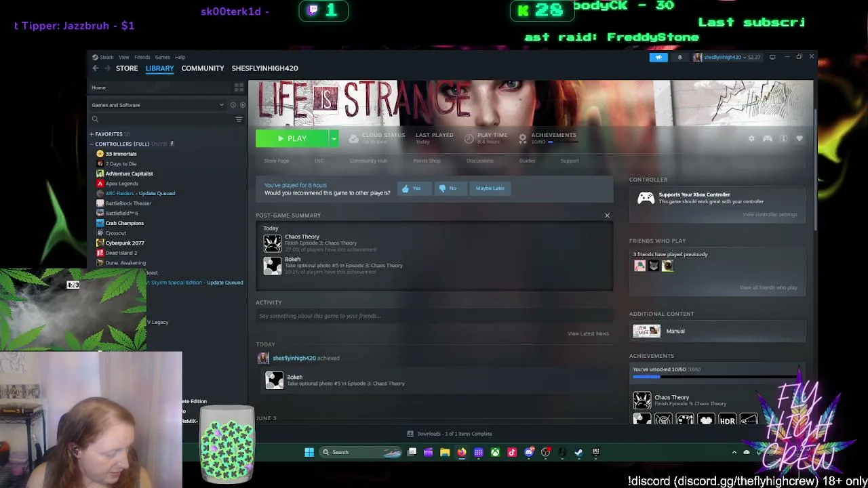Check the Cloud Status icon

[x=353, y=138]
